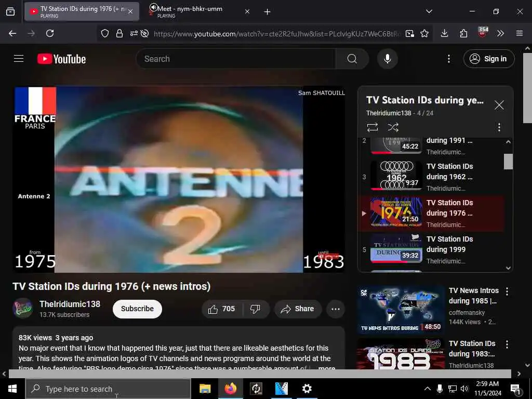Toggle loop playlist
Viewport: 532px width, 399px height.
pyautogui.click(x=373, y=127)
